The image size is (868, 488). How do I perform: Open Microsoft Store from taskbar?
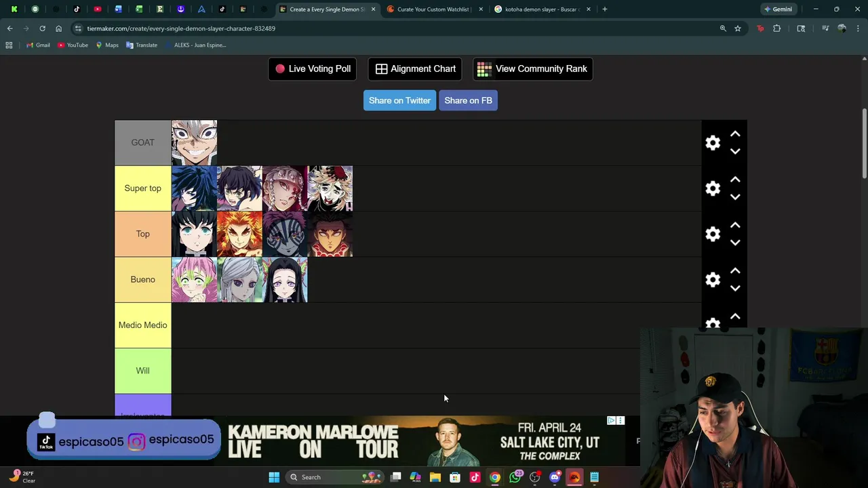[455, 477]
